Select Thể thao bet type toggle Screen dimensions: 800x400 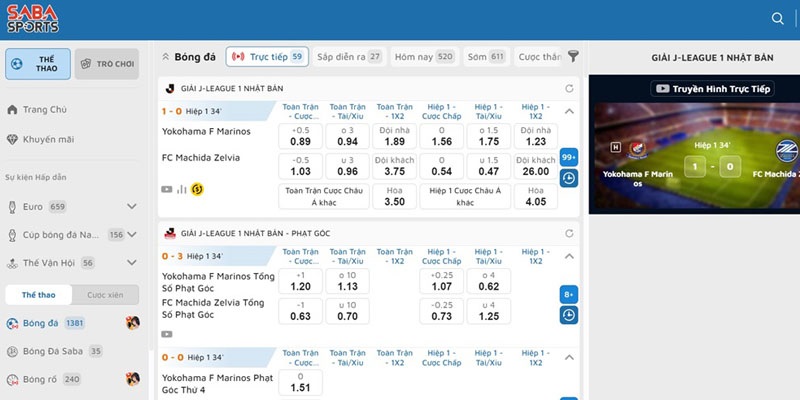39,295
